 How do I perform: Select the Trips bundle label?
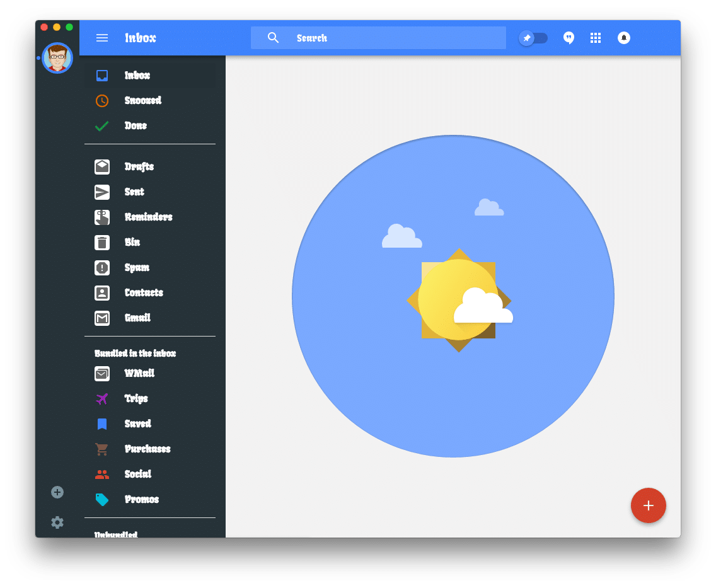tap(136, 399)
